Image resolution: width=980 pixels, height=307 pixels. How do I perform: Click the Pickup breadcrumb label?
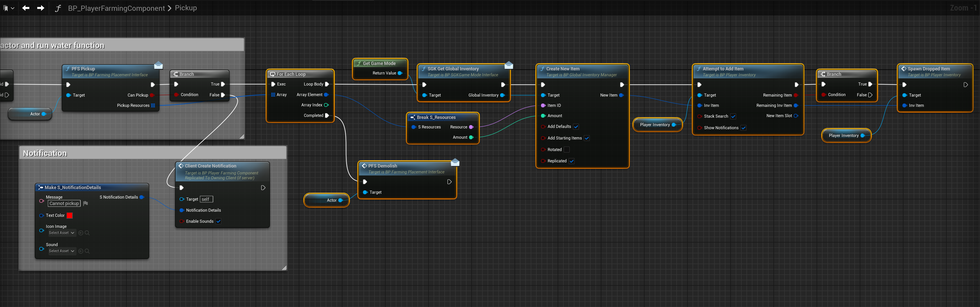pyautogui.click(x=186, y=8)
